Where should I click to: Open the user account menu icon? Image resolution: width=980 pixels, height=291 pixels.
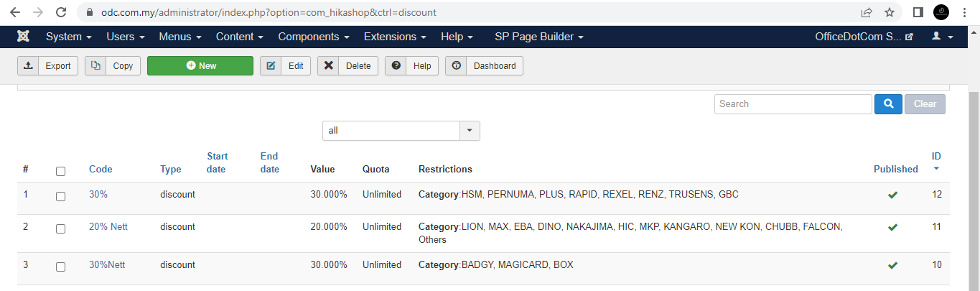tap(942, 37)
